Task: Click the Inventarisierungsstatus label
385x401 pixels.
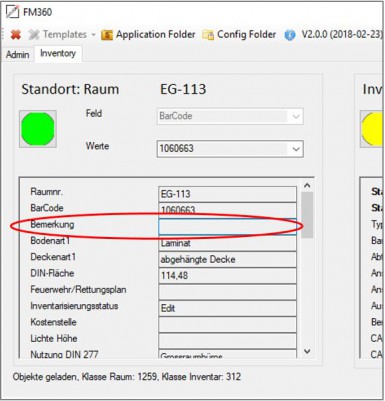Action: (x=74, y=306)
